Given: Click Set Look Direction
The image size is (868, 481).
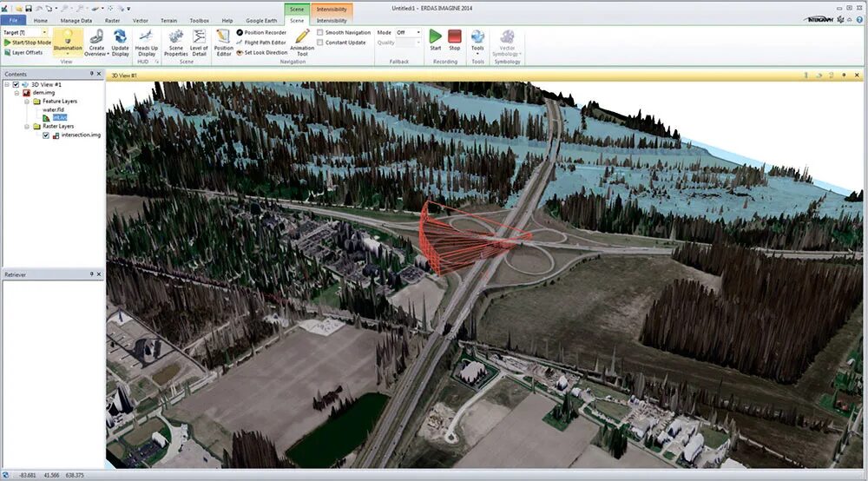Looking at the screenshot, I should (262, 53).
